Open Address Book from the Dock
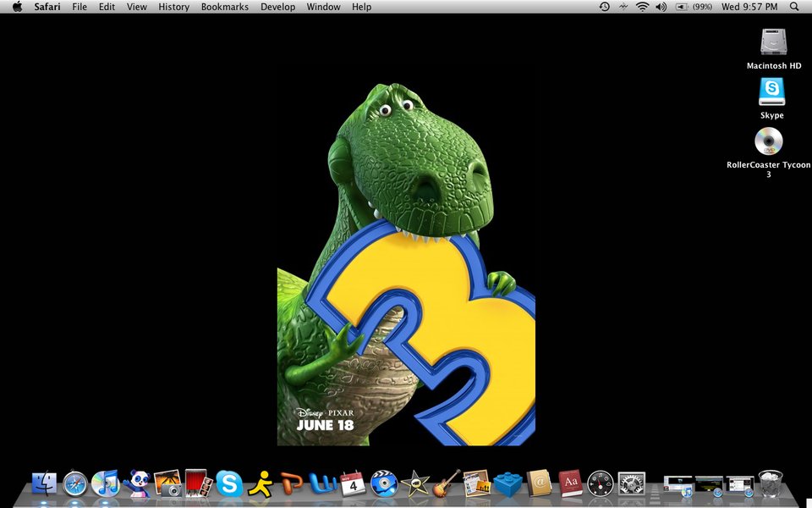The height and width of the screenshot is (508, 812). pyautogui.click(x=539, y=483)
